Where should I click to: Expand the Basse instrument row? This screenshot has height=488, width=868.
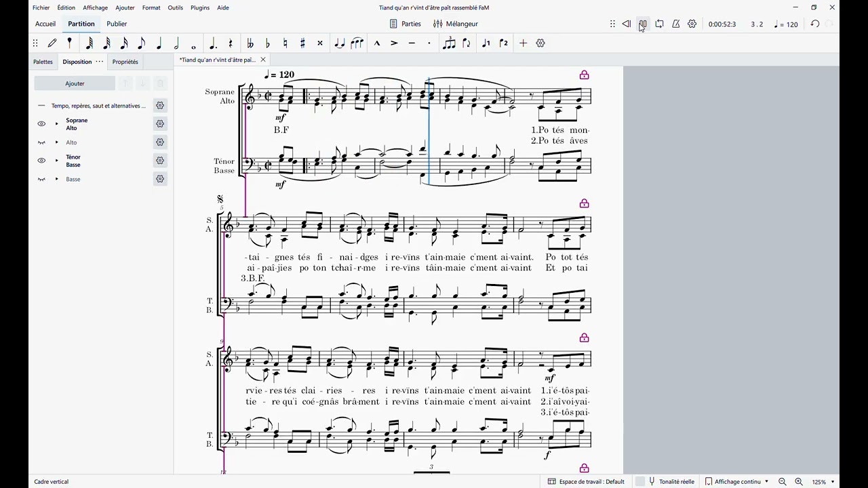point(56,179)
